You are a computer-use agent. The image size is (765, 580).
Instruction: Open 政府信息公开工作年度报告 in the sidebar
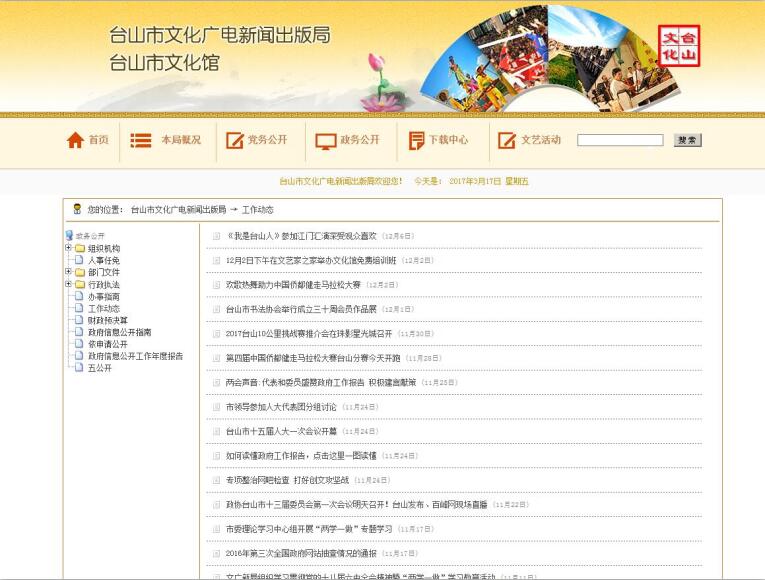(135, 356)
